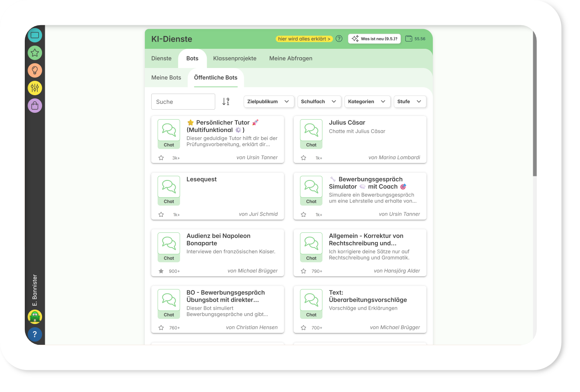Screen dimensions: 580x392
Task: Favorite the Persönlicher Tutor bot star
Action: click(161, 158)
